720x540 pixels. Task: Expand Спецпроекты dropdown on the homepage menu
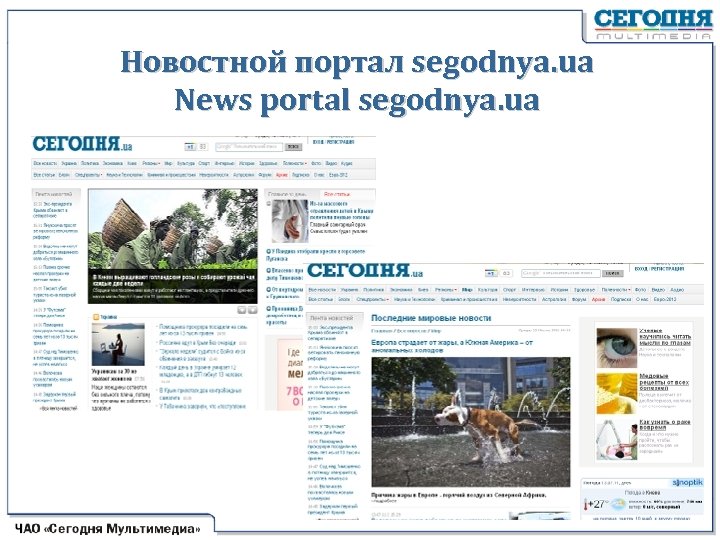pyautogui.click(x=88, y=175)
